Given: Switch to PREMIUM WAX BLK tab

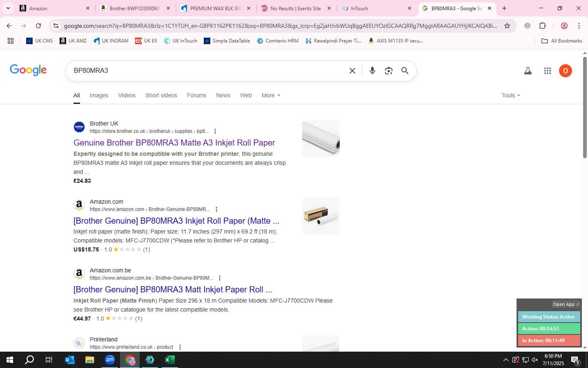Looking at the screenshot, I should [216, 8].
